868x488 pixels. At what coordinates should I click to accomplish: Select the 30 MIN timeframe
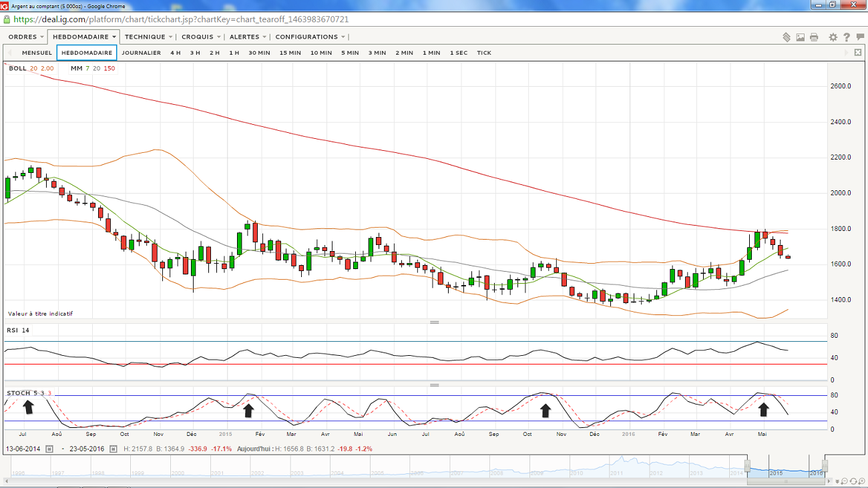coord(259,53)
